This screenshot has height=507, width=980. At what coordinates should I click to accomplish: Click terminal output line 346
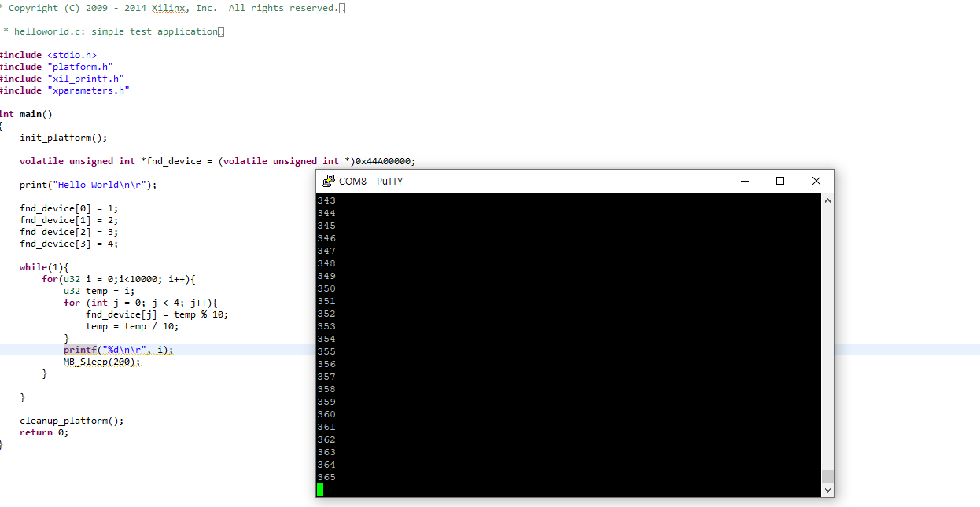click(x=326, y=238)
